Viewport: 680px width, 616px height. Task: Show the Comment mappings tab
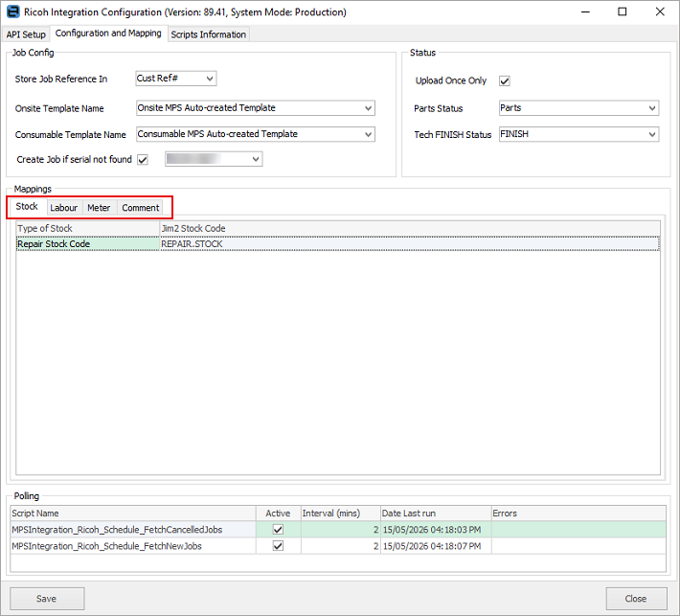pos(141,208)
